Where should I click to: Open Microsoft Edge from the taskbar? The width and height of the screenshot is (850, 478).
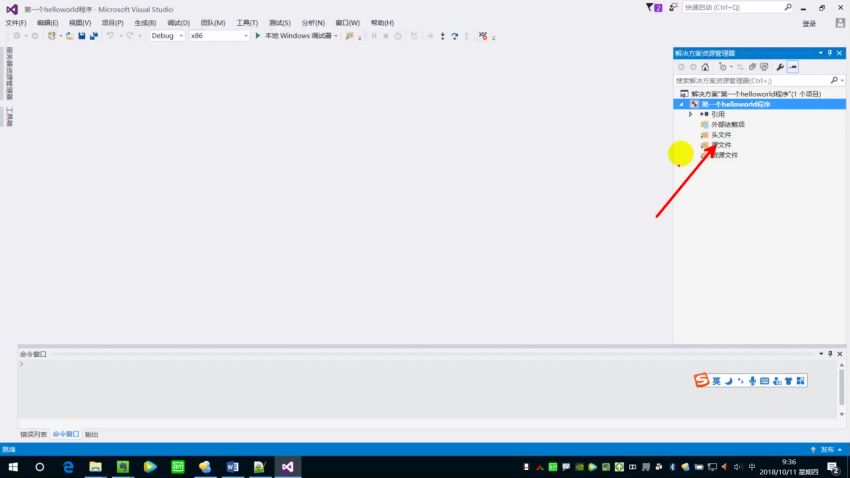click(x=68, y=467)
